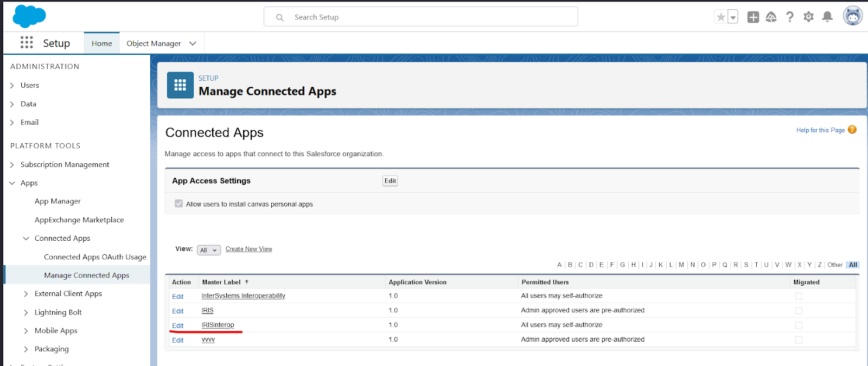This screenshot has width=868, height=366.
Task: Open the IRIS app link
Action: [208, 310]
